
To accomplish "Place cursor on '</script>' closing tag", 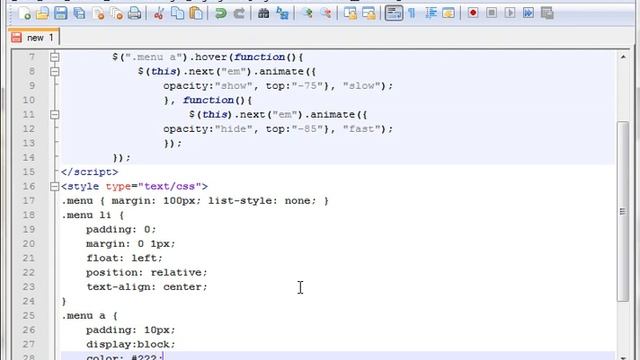I will click(90, 172).
